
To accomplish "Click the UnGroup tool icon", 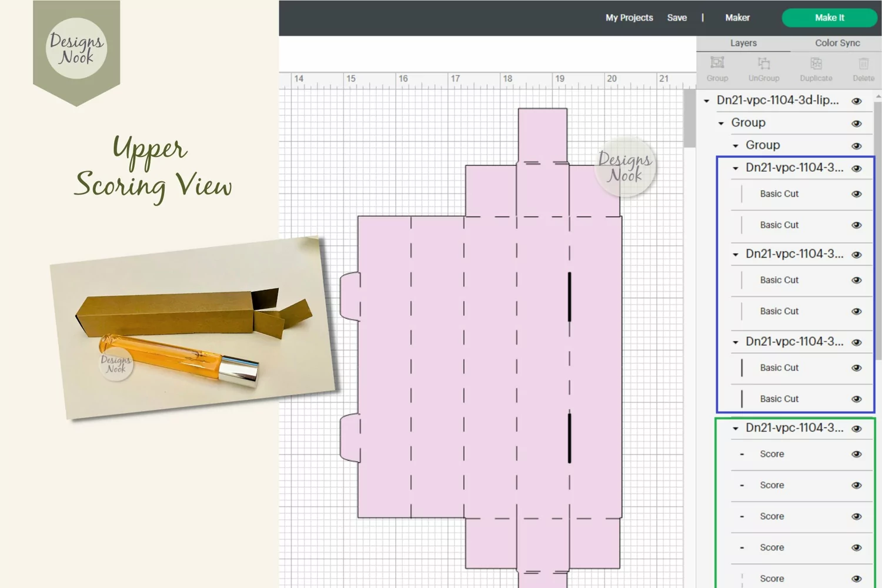I will click(764, 63).
